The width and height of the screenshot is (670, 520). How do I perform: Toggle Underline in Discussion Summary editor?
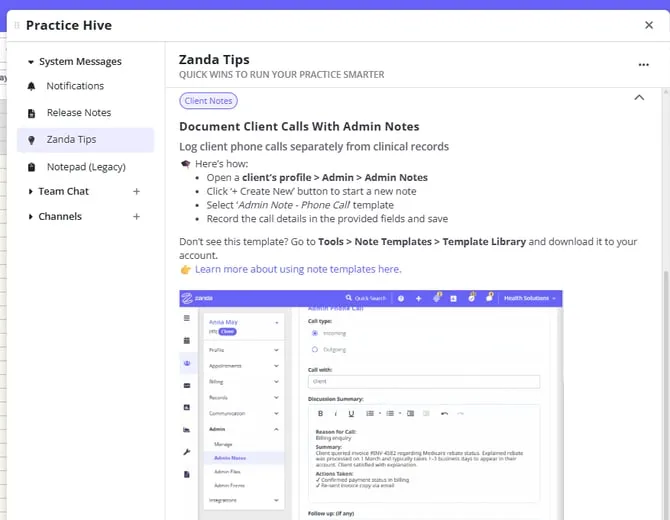[351, 413]
